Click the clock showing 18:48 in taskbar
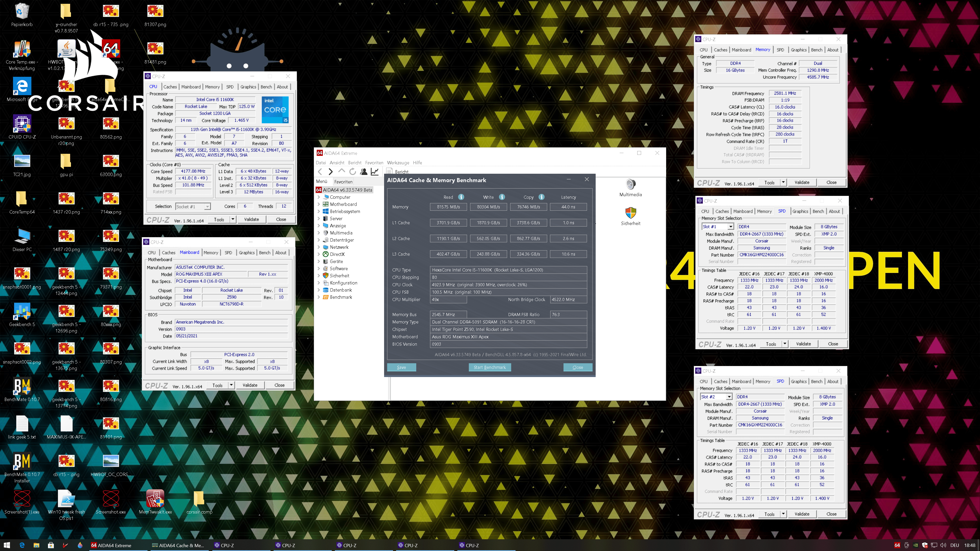 point(970,545)
